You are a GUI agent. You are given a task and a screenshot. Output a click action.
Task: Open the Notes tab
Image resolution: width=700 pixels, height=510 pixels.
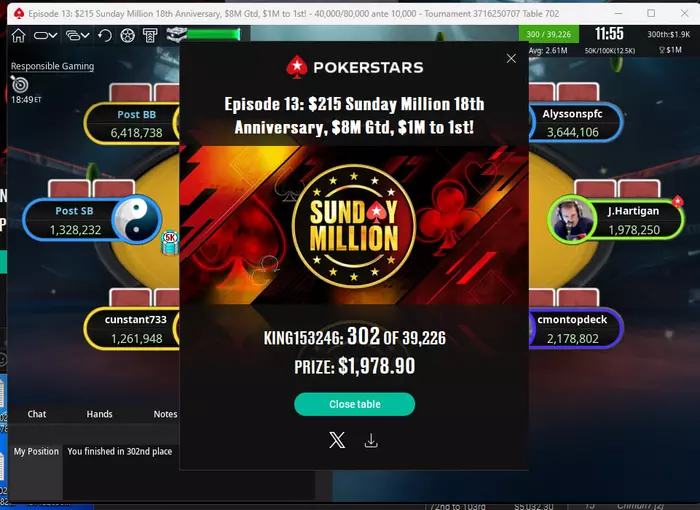[165, 414]
